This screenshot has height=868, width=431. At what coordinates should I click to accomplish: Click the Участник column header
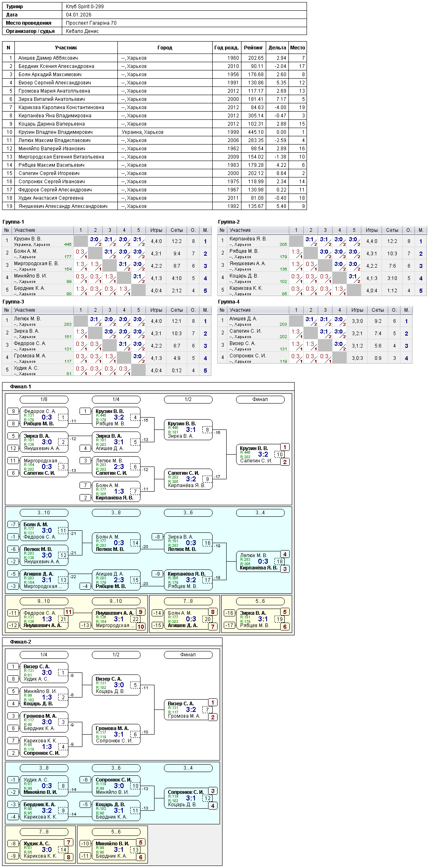pos(66,48)
